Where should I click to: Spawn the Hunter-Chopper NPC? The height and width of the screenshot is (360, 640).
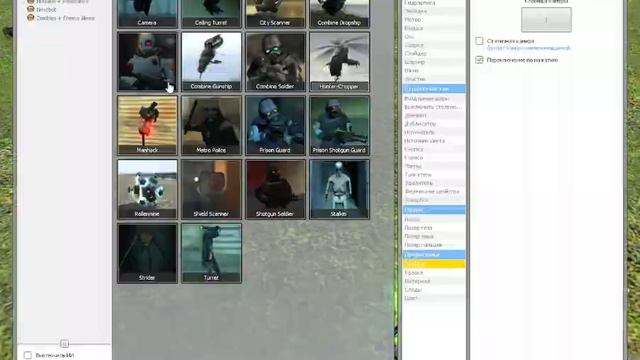[x=339, y=62]
